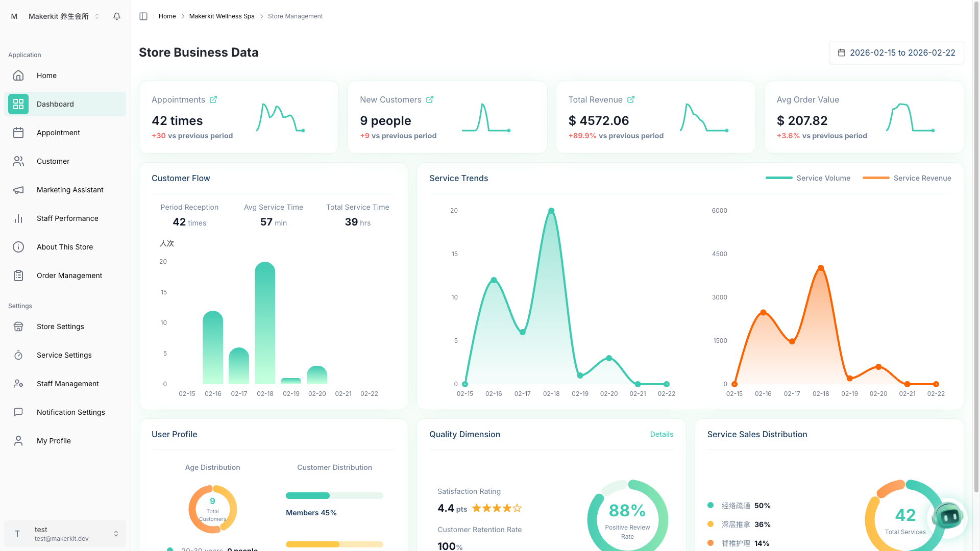Click the Marketing Assistant megaphone icon

coord(18,190)
